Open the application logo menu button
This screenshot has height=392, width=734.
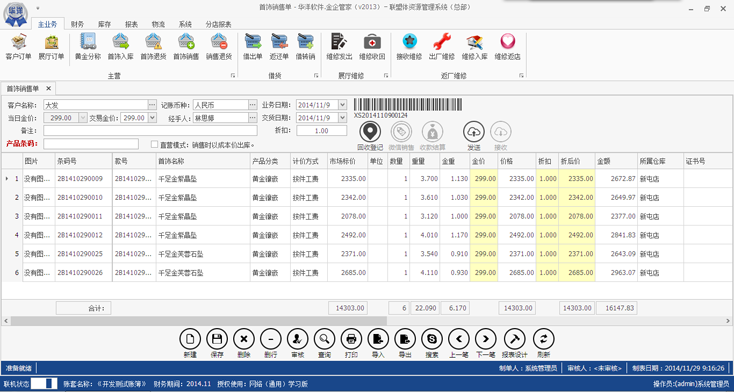pyautogui.click(x=15, y=15)
